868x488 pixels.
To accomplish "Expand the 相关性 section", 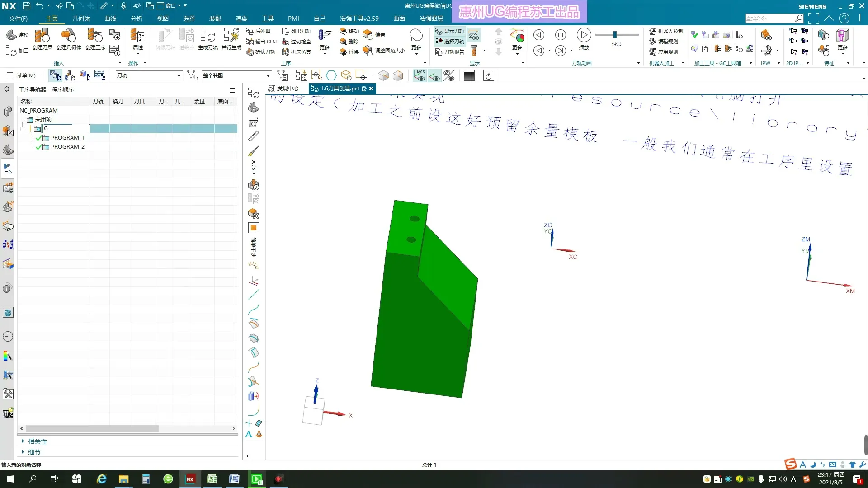I will click(x=37, y=441).
